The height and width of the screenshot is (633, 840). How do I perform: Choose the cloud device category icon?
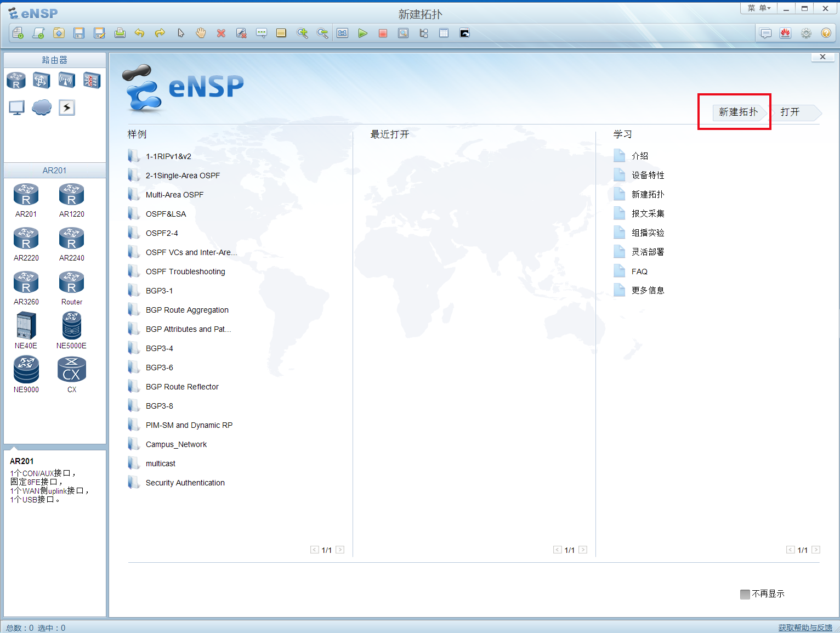point(42,108)
